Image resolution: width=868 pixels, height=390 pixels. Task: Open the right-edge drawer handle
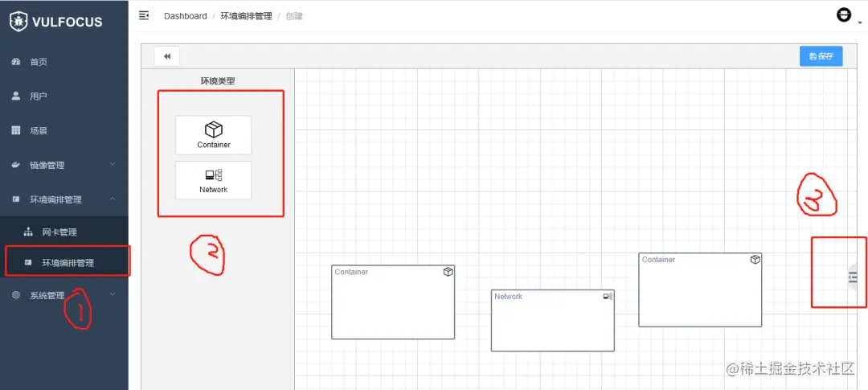click(x=854, y=278)
